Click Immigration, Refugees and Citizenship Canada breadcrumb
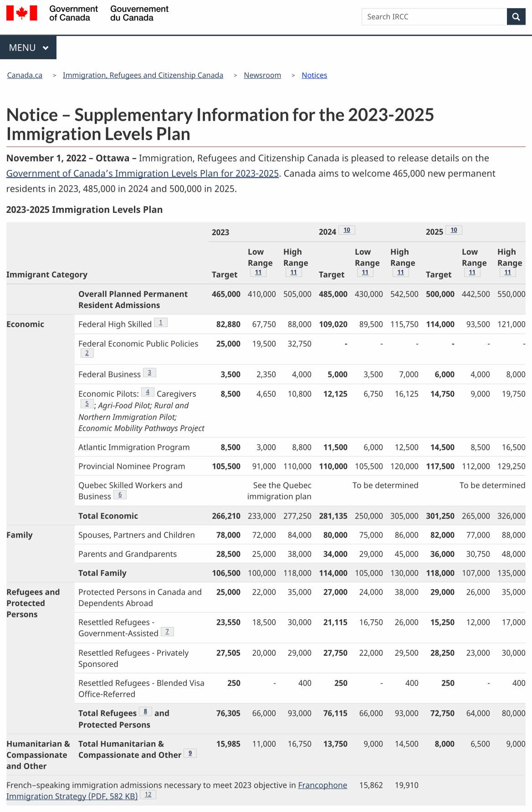 pyautogui.click(x=143, y=75)
